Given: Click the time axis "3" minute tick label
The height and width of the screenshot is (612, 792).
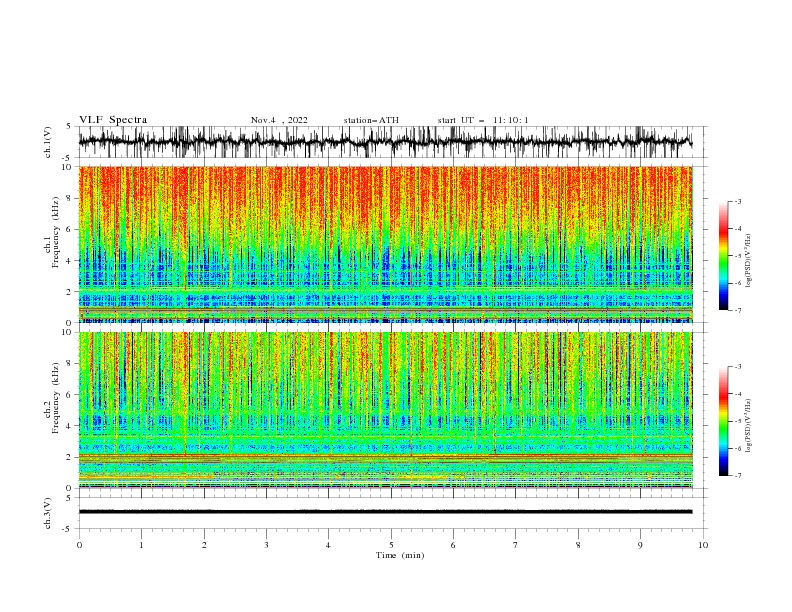Looking at the screenshot, I should point(266,545).
